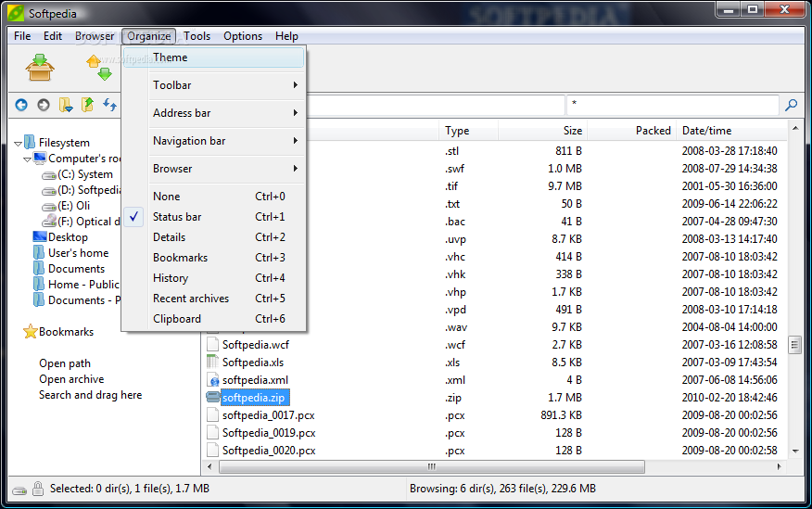Click the Softpedia.xls spreadsheet icon

(x=212, y=362)
